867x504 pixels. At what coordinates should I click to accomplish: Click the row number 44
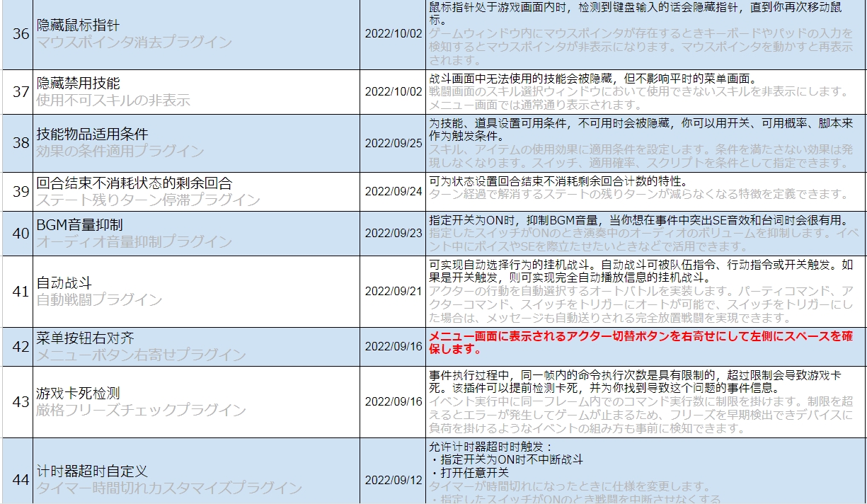tap(21, 479)
